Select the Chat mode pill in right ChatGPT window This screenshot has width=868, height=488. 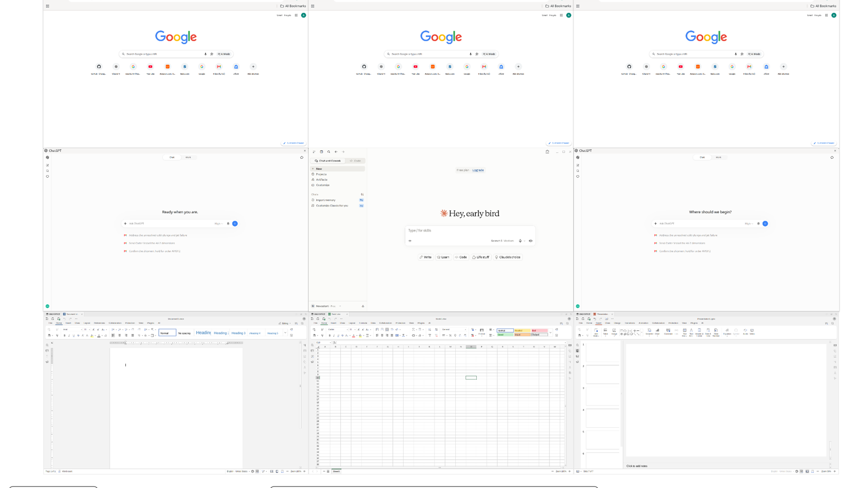(x=702, y=157)
